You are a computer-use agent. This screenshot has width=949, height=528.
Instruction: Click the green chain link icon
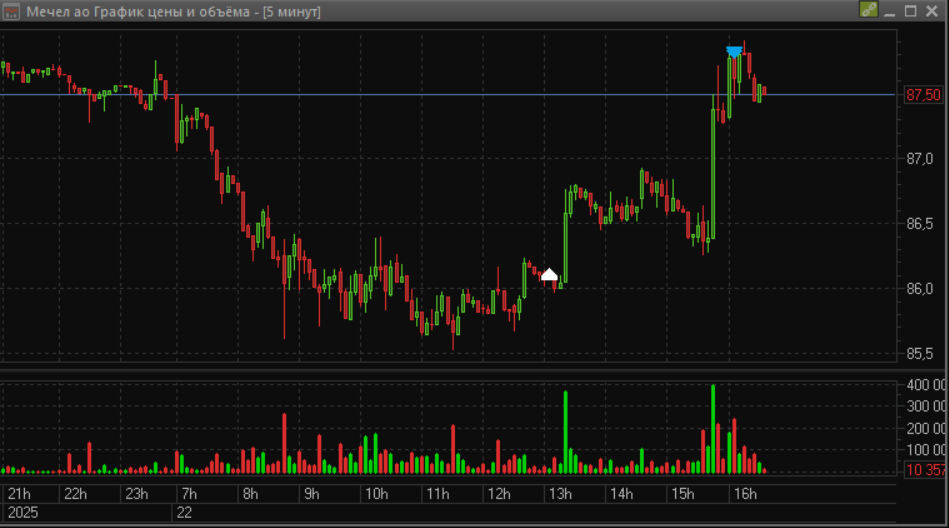coord(869,10)
